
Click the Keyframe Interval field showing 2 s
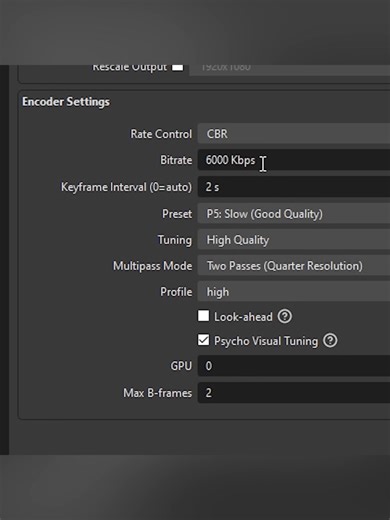coord(294,187)
